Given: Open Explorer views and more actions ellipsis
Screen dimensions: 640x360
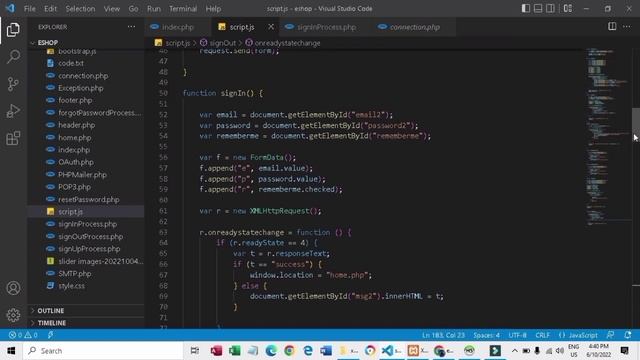Looking at the screenshot, I should pyautogui.click(x=131, y=27).
